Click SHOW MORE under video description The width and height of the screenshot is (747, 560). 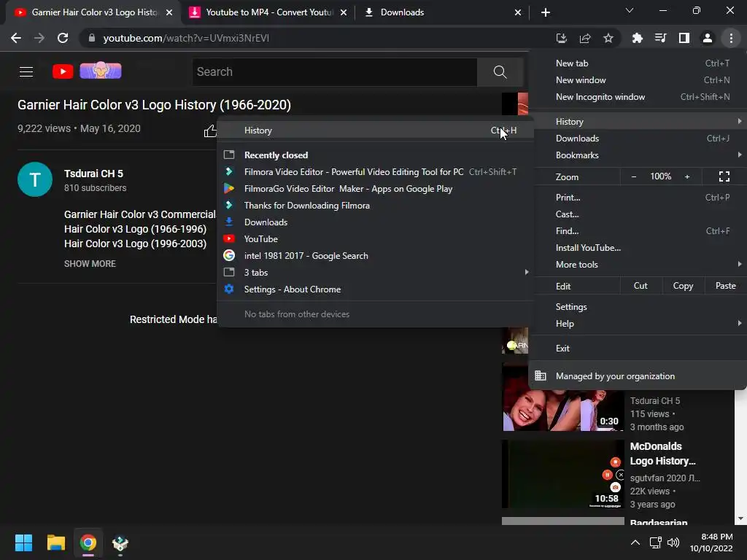click(x=90, y=264)
